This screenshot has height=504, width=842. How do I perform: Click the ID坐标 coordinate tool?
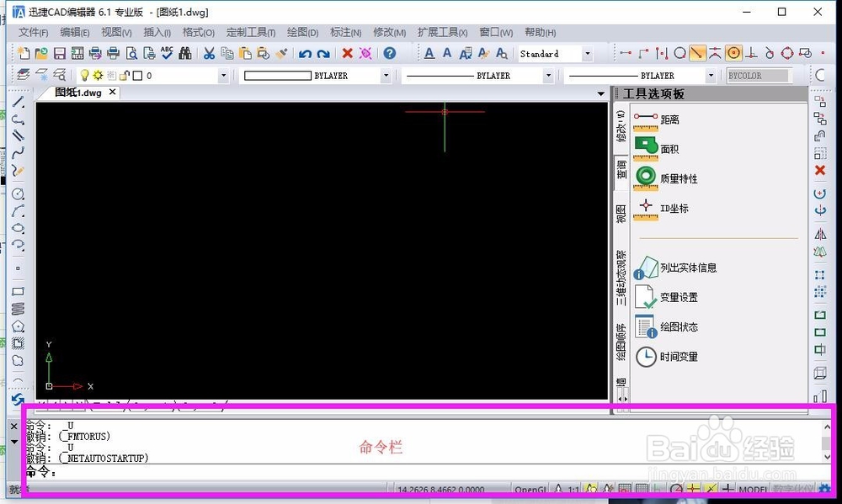click(x=660, y=209)
